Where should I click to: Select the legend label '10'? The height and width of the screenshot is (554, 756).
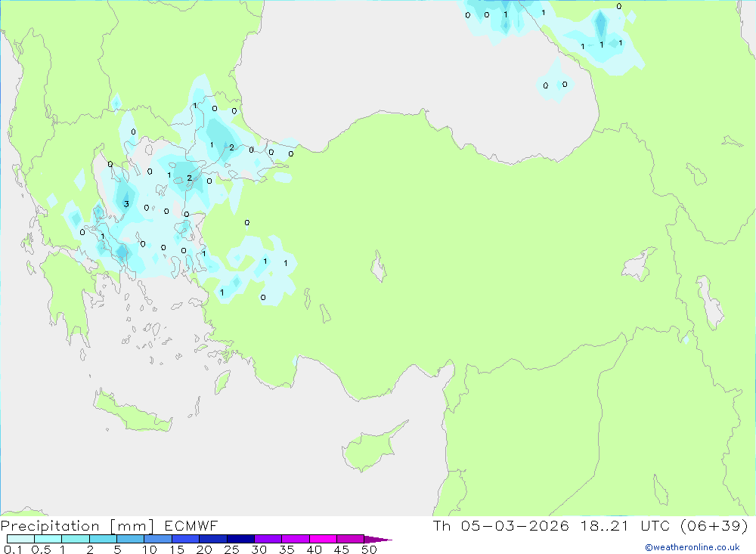(150, 549)
